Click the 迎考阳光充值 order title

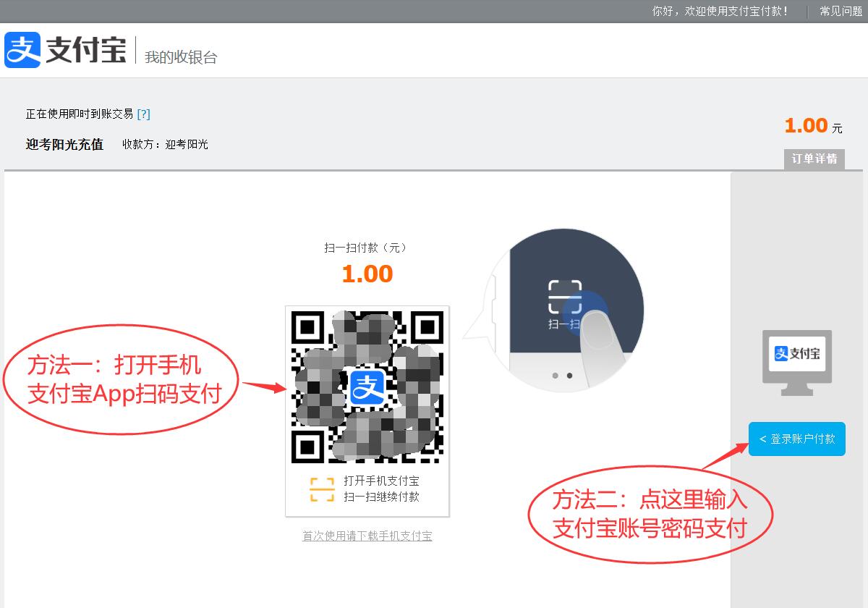[x=64, y=144]
